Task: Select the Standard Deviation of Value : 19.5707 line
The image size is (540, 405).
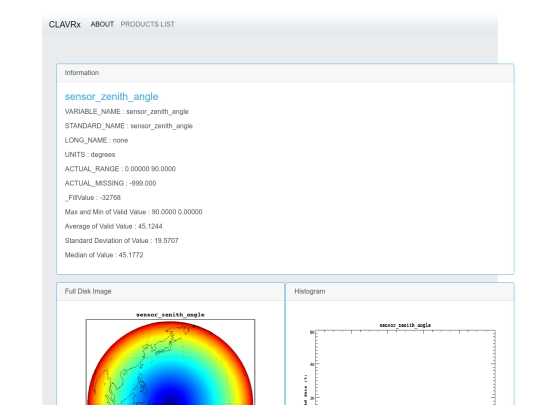Action: [122, 241]
